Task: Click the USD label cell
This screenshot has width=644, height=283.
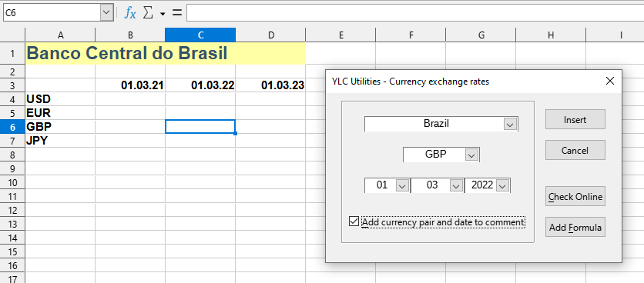Action: pyautogui.click(x=60, y=99)
